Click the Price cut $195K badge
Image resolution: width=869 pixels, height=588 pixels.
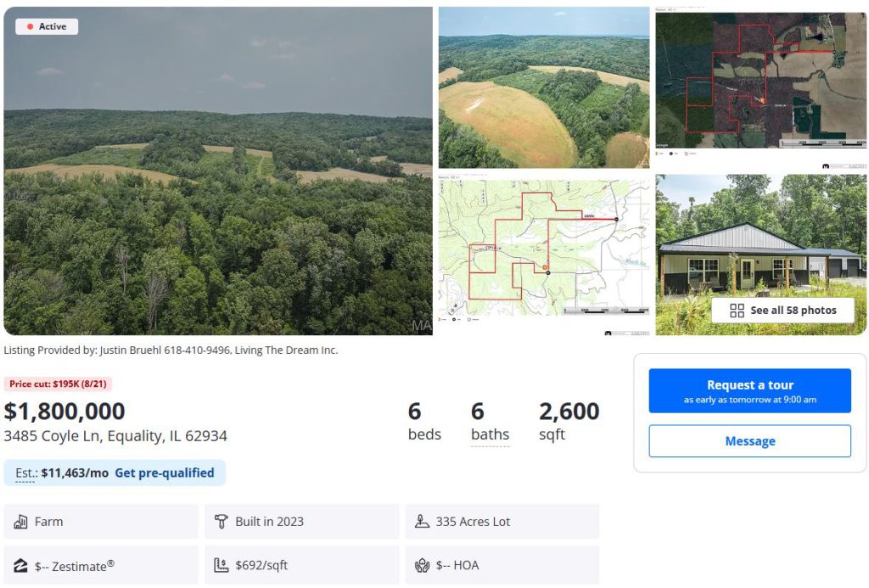[58, 384]
